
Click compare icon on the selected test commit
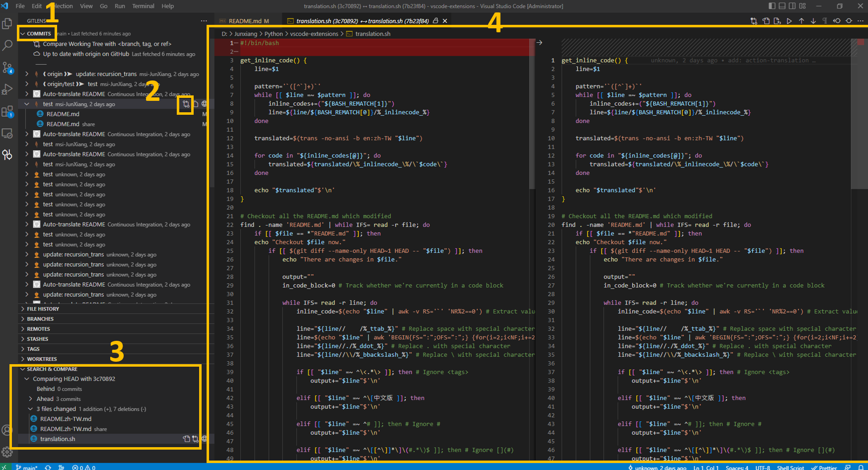(x=186, y=104)
